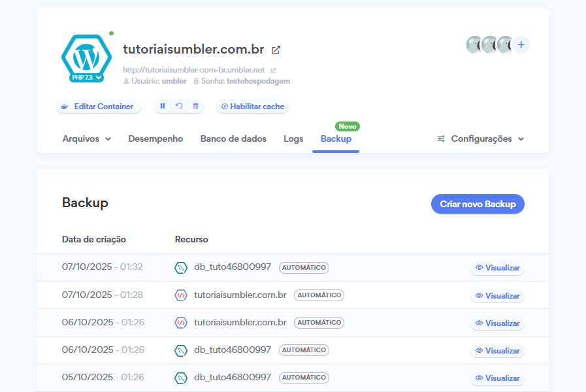Open the Configurações dropdown
This screenshot has height=392, width=586.
(x=481, y=139)
